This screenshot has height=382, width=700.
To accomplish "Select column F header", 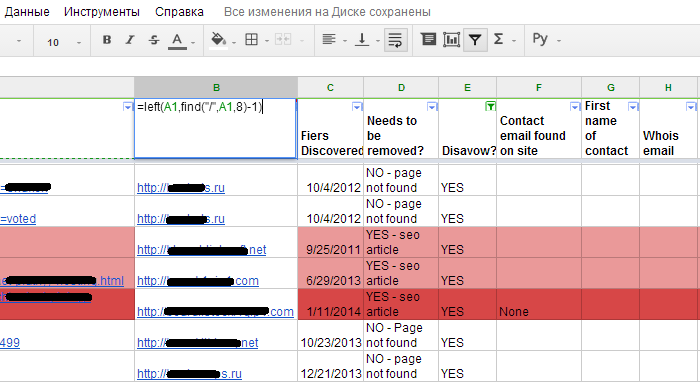I will coord(539,87).
